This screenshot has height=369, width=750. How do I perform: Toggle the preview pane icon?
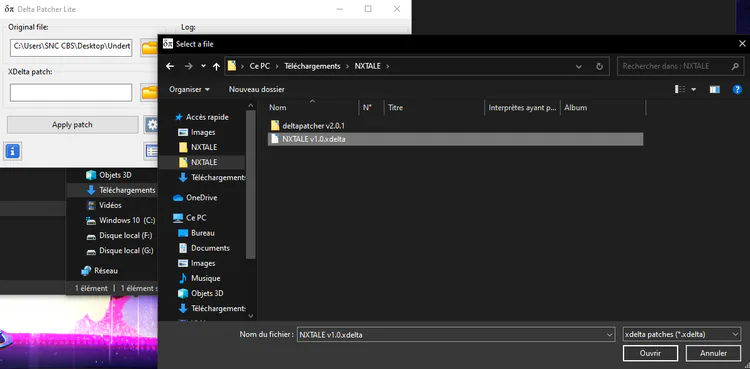(715, 89)
